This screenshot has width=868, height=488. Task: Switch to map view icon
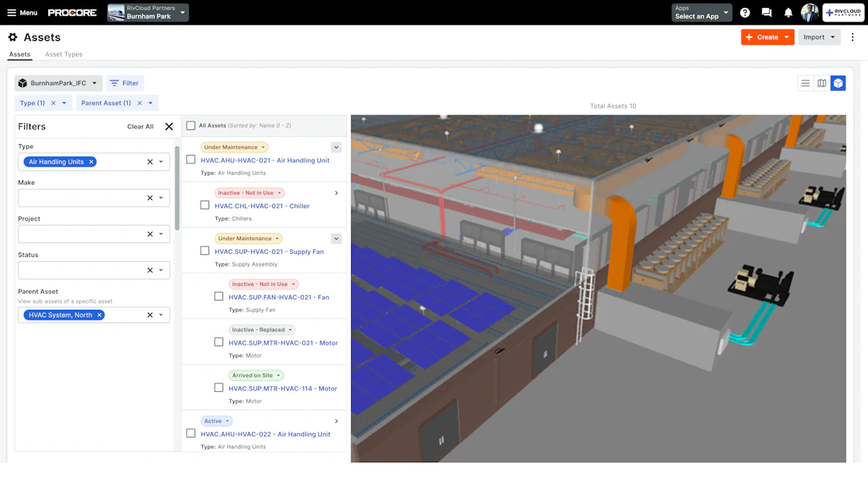pos(822,83)
